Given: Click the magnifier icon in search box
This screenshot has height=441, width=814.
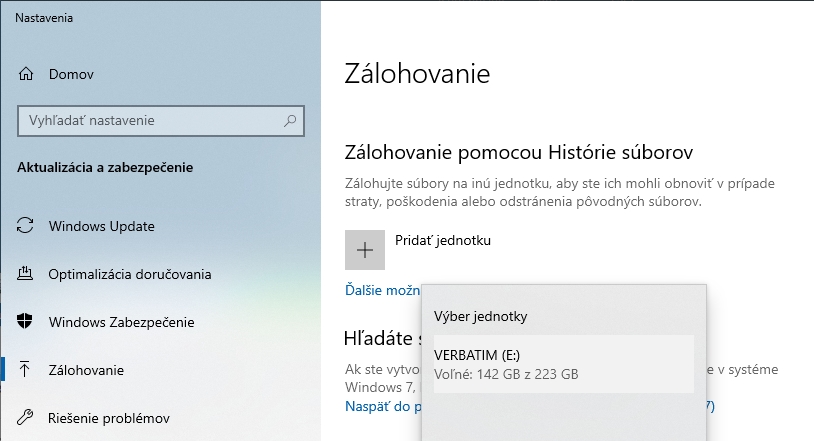Looking at the screenshot, I should coord(290,121).
